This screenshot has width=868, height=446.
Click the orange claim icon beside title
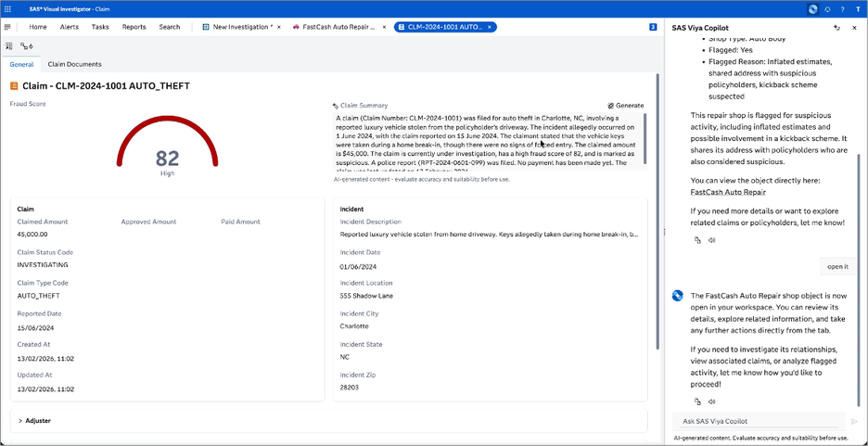coord(15,85)
